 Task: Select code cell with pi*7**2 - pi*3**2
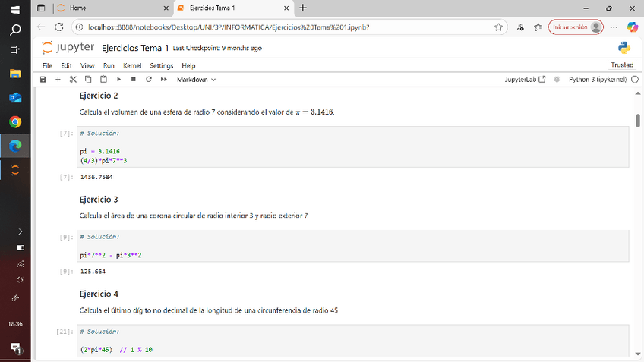(x=353, y=245)
